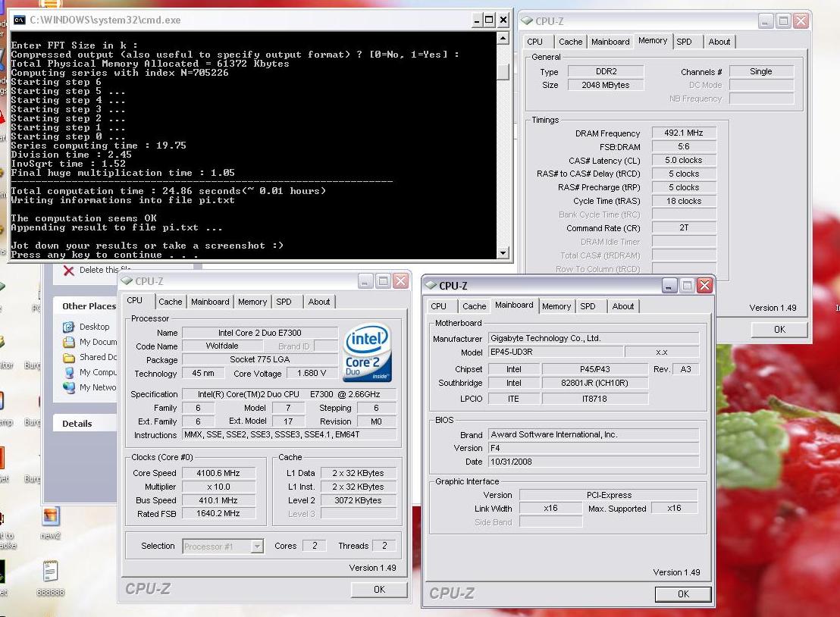Viewport: 840px width, 617px height.
Task: Switch to Memory tab in CPU window
Action: 252,302
